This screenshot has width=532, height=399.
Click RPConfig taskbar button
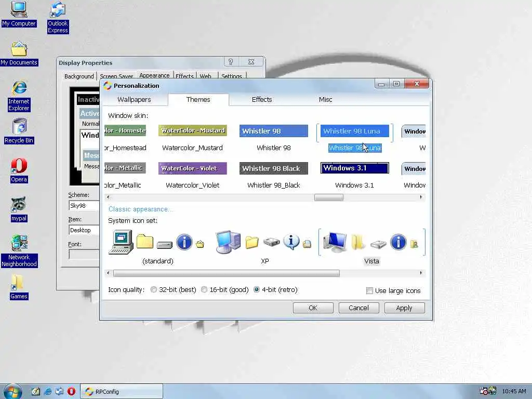coord(122,392)
